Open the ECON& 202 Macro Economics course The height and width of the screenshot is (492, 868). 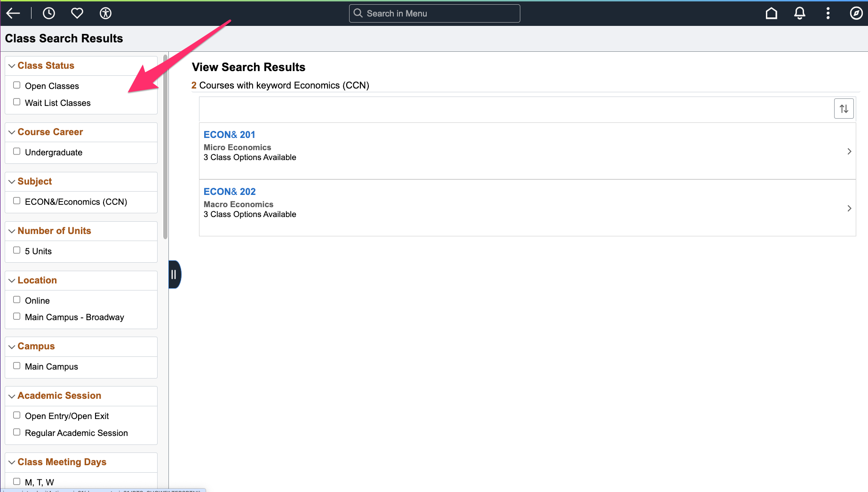click(230, 191)
